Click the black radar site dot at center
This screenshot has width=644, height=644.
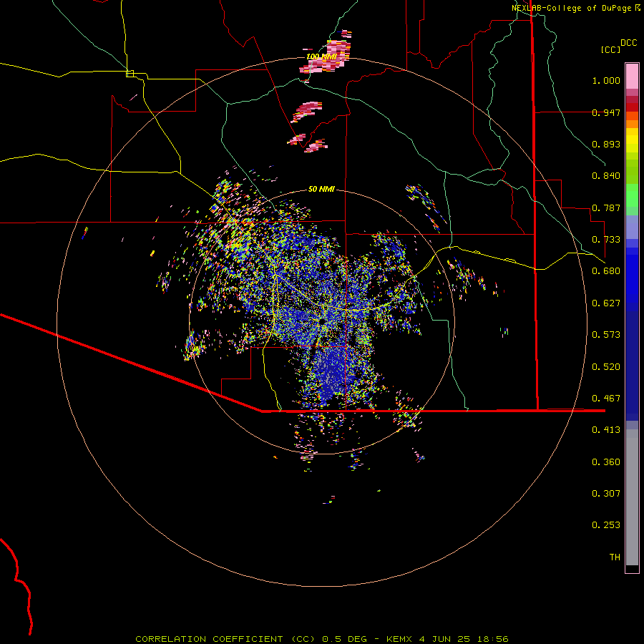[x=323, y=321]
